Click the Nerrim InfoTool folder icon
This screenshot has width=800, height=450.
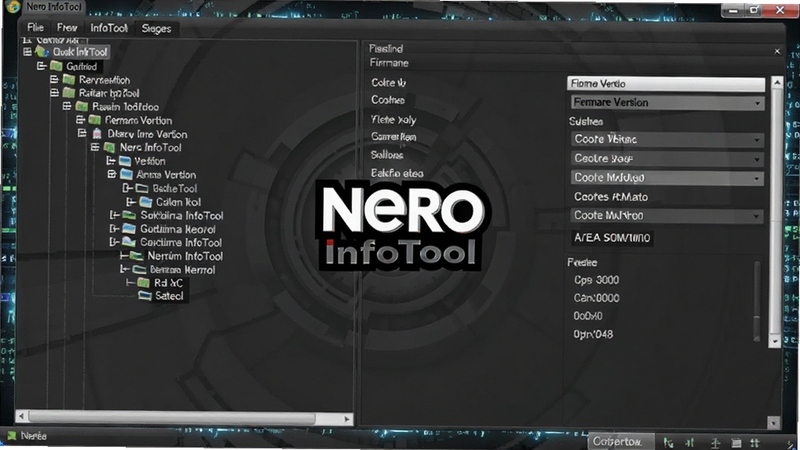pos(136,256)
